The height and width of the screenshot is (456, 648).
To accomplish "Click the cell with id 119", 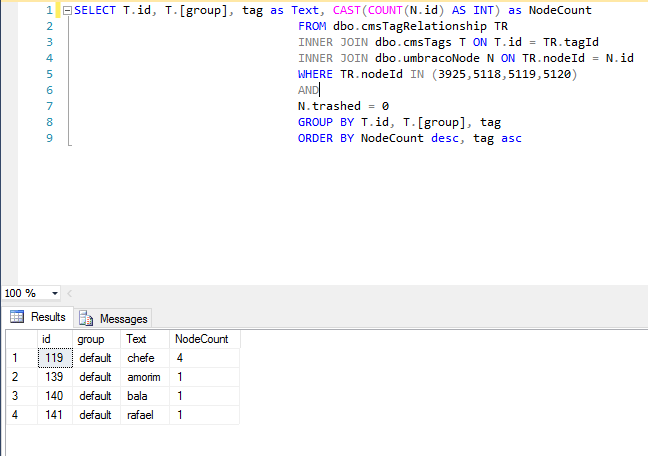I will [55, 358].
